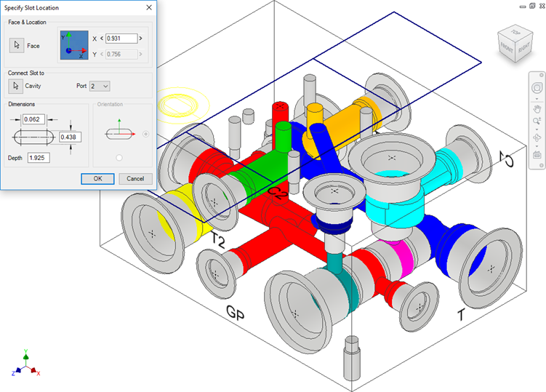Select the lower orientation radio button
The image size is (546, 392).
[119, 157]
